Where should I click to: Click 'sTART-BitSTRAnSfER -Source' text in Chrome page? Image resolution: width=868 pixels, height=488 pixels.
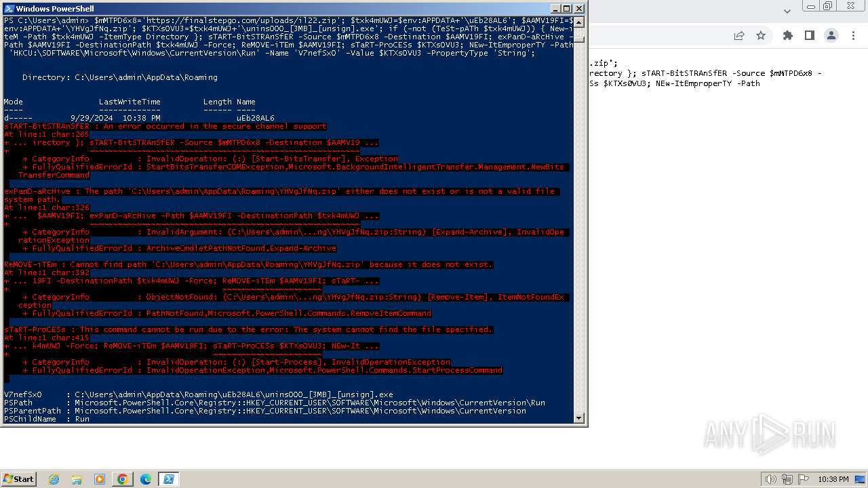click(703, 73)
